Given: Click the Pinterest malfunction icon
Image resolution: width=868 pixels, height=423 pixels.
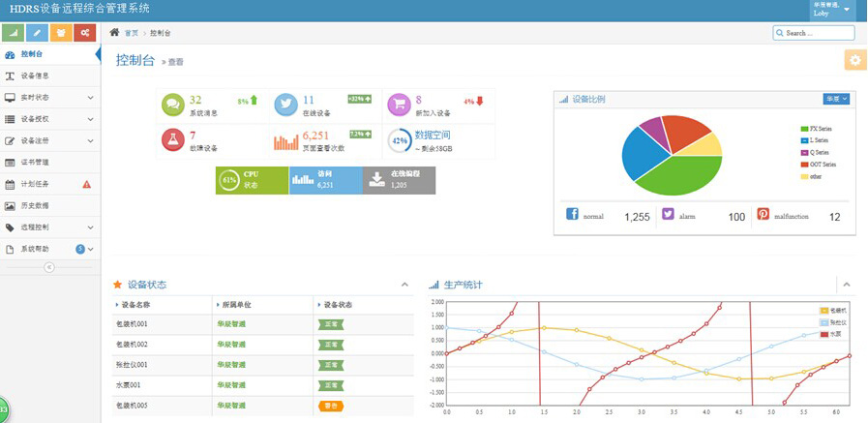Looking at the screenshot, I should pos(763,215).
